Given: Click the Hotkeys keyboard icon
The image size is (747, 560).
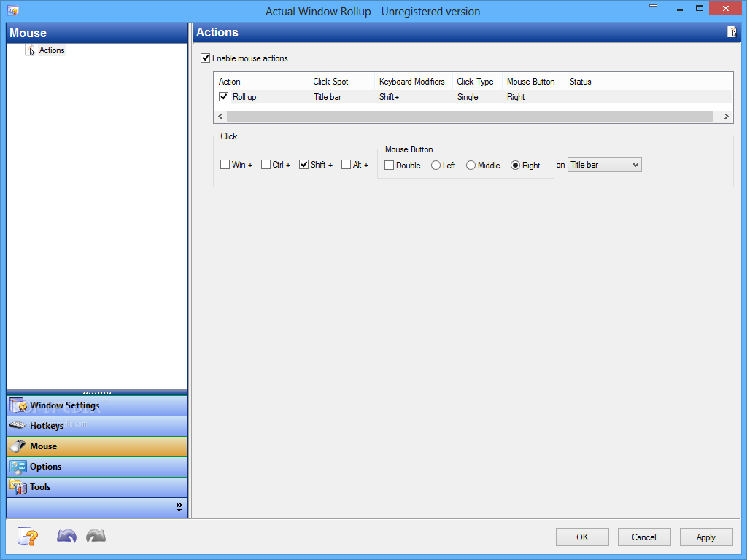Looking at the screenshot, I should 18,425.
